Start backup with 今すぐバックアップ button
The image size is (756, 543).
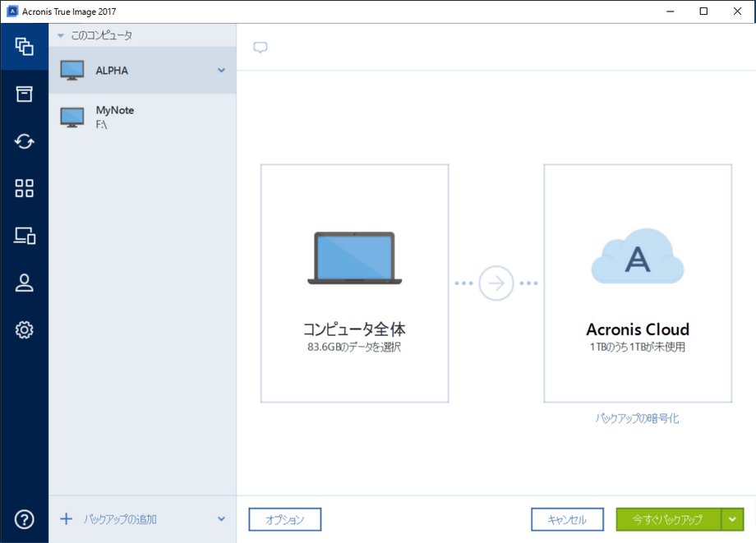[x=668, y=519]
